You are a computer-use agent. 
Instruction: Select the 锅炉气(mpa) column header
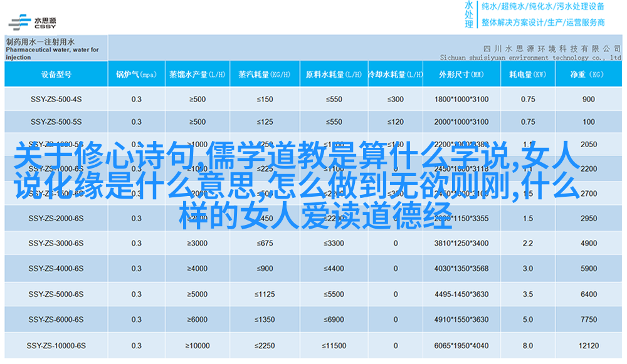point(136,75)
